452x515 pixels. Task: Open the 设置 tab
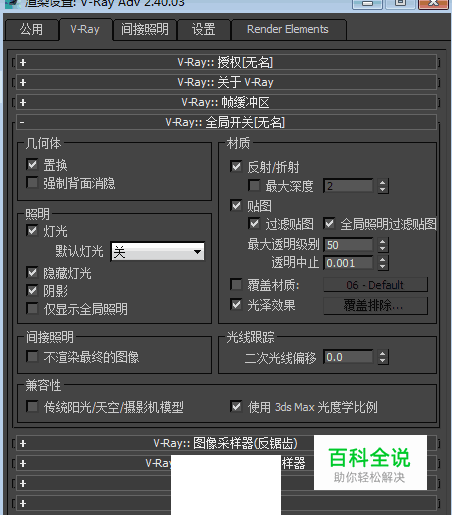click(203, 30)
